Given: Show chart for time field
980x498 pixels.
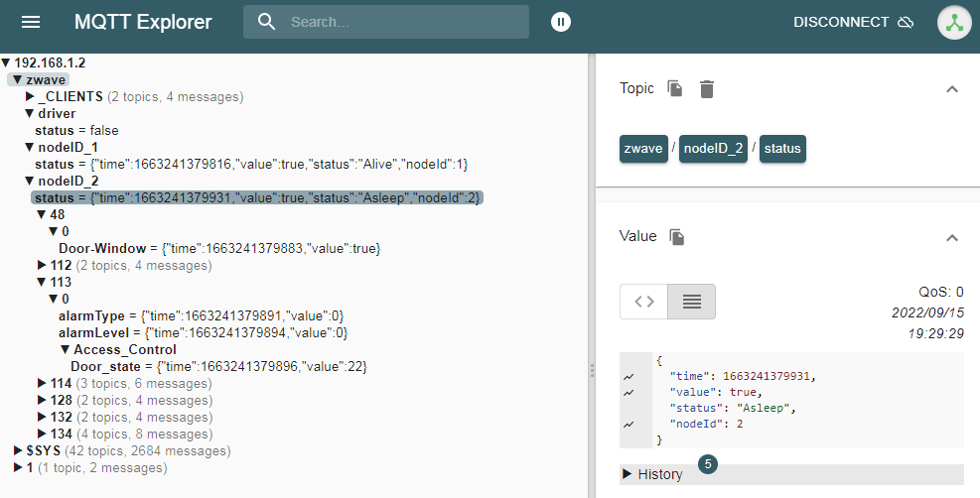Looking at the screenshot, I should pyautogui.click(x=629, y=377).
